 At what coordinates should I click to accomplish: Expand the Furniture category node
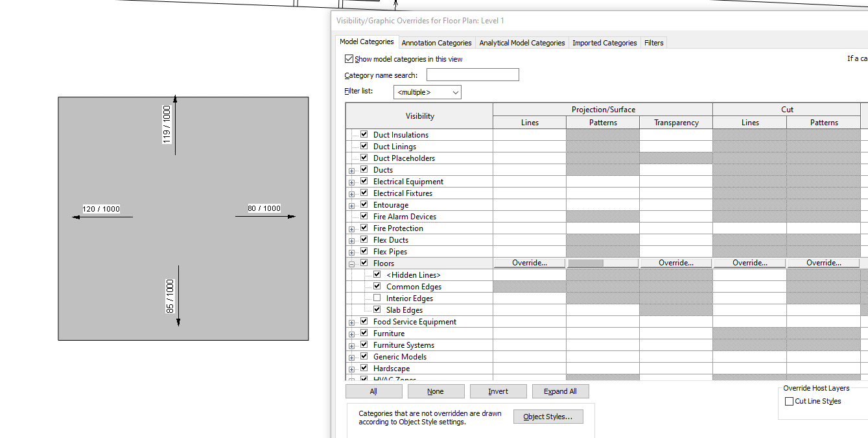(x=352, y=334)
